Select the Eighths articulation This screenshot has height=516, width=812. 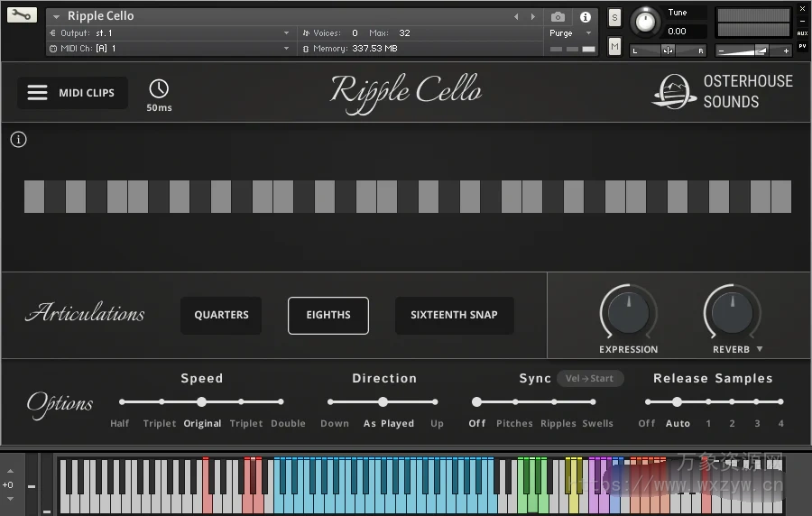328,315
